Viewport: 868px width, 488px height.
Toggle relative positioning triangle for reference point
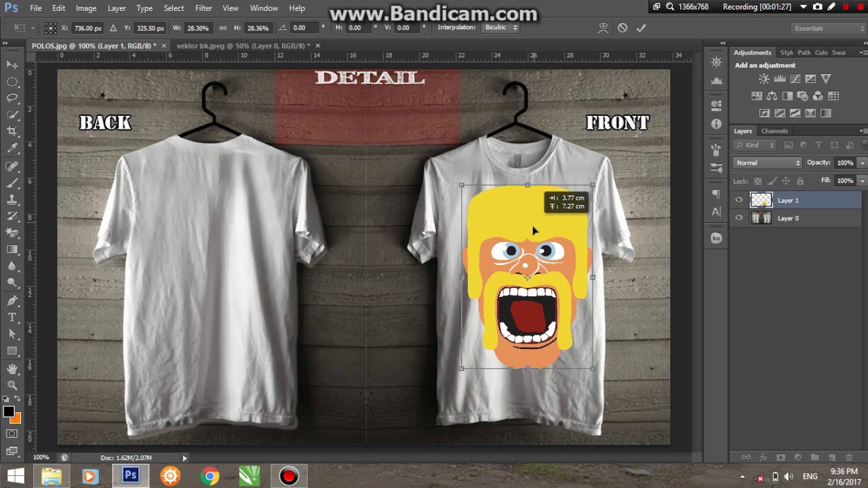coord(113,28)
